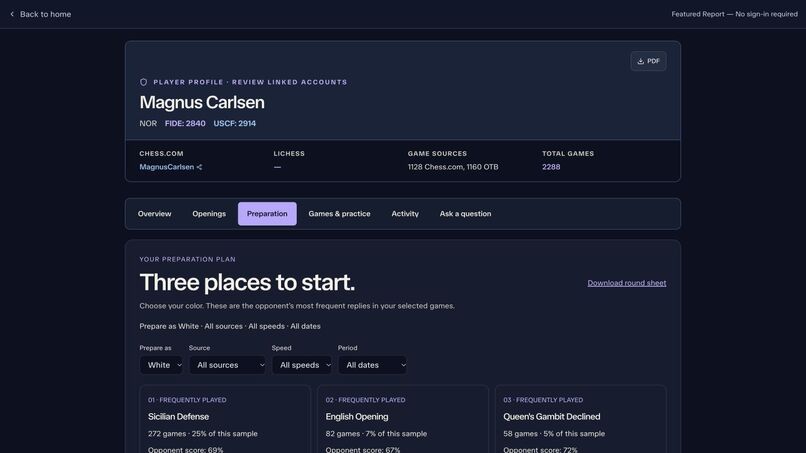Click the '1128 Chess.com, 1160 OTB' text
Screen dimensions: 806x453
pyautogui.click(x=453, y=167)
